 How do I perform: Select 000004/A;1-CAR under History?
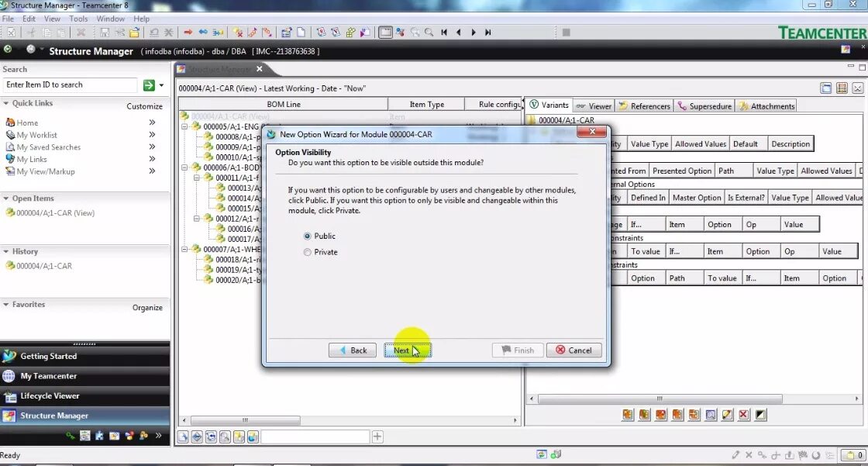coord(44,266)
